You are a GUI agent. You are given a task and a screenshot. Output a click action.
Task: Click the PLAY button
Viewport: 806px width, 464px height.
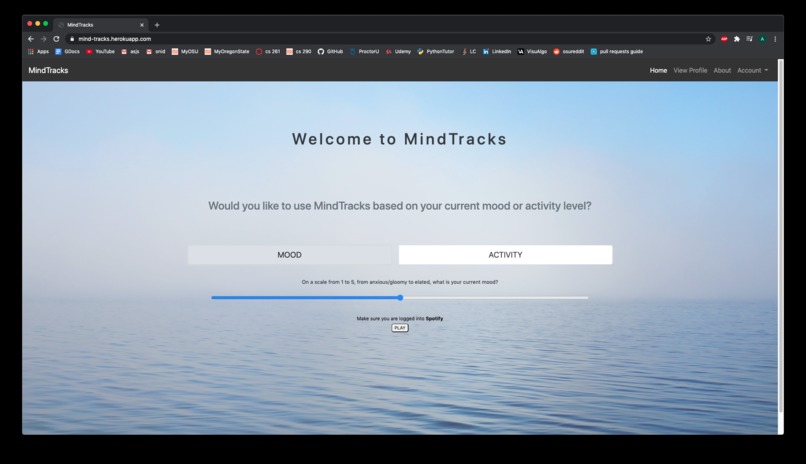point(400,328)
